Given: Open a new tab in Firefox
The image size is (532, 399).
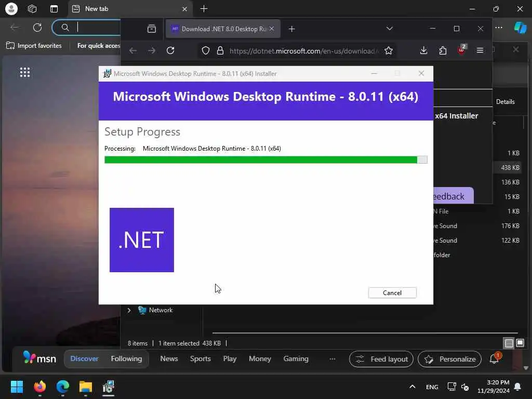Looking at the screenshot, I should (292, 29).
